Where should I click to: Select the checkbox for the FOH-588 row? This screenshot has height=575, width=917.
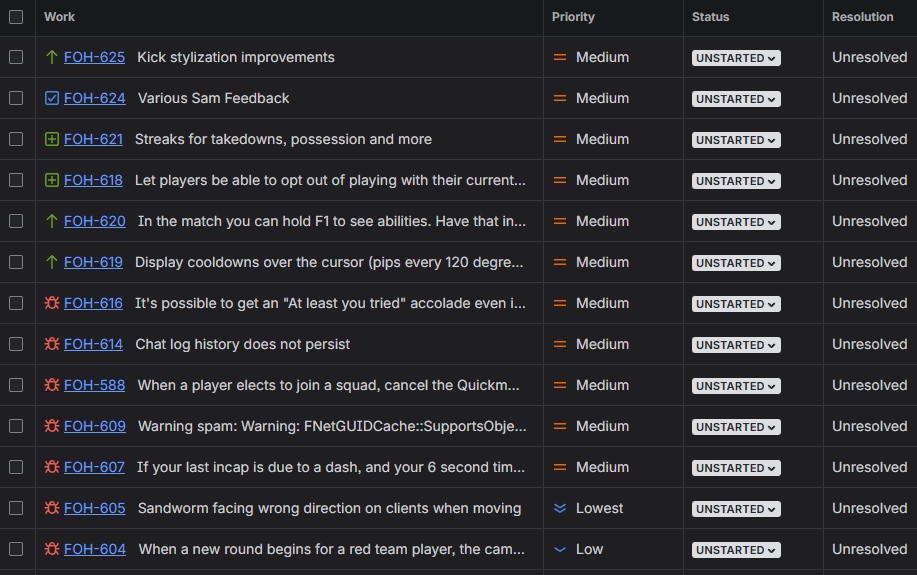point(16,386)
